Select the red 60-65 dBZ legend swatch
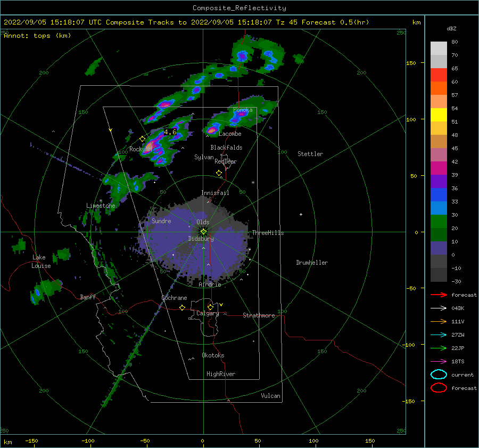Image resolution: width=479 pixels, height=448 pixels. (x=439, y=75)
